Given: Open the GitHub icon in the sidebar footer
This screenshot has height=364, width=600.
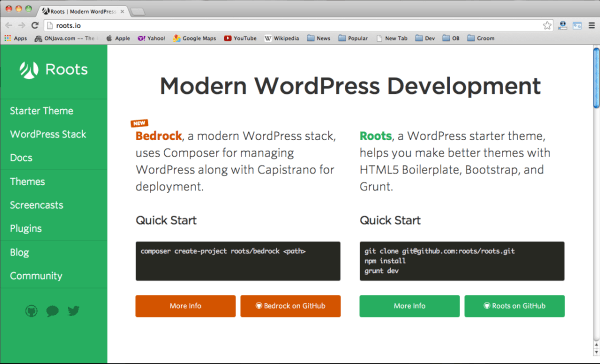Looking at the screenshot, I should tap(31, 311).
